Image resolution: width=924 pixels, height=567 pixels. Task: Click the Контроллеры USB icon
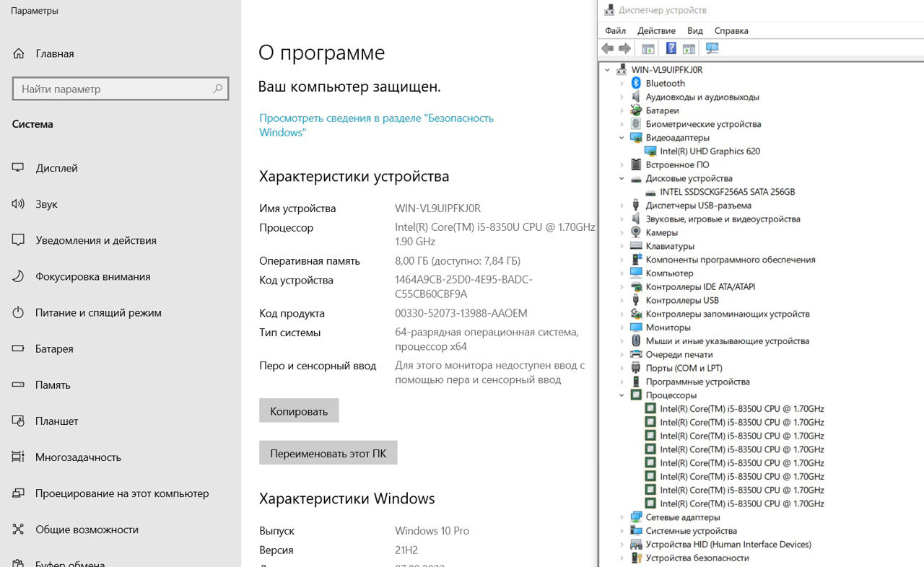[x=636, y=300]
